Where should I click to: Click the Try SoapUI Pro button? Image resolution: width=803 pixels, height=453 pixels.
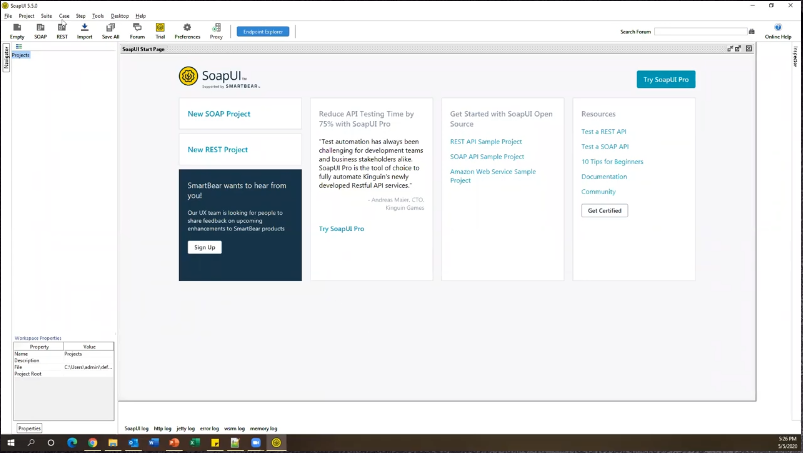pos(666,79)
